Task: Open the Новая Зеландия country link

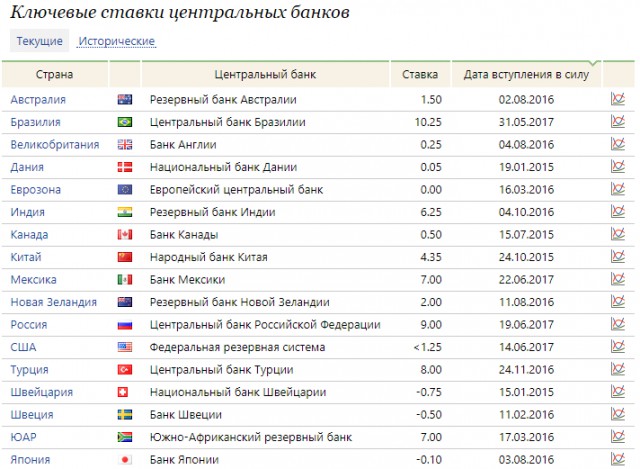Action: click(53, 302)
